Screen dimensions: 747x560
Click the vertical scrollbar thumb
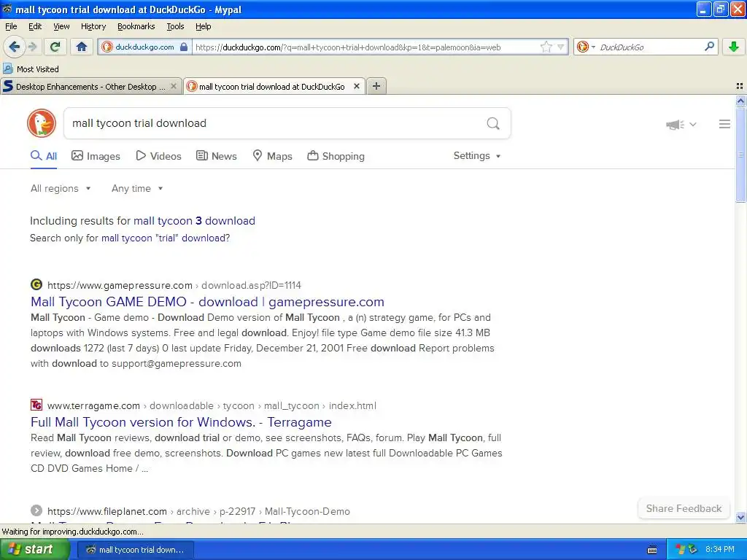[740, 155]
